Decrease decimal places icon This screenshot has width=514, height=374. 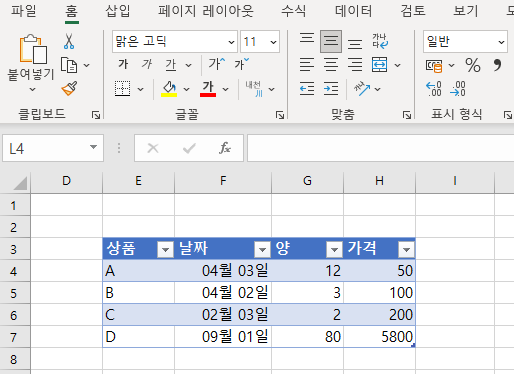tap(458, 89)
